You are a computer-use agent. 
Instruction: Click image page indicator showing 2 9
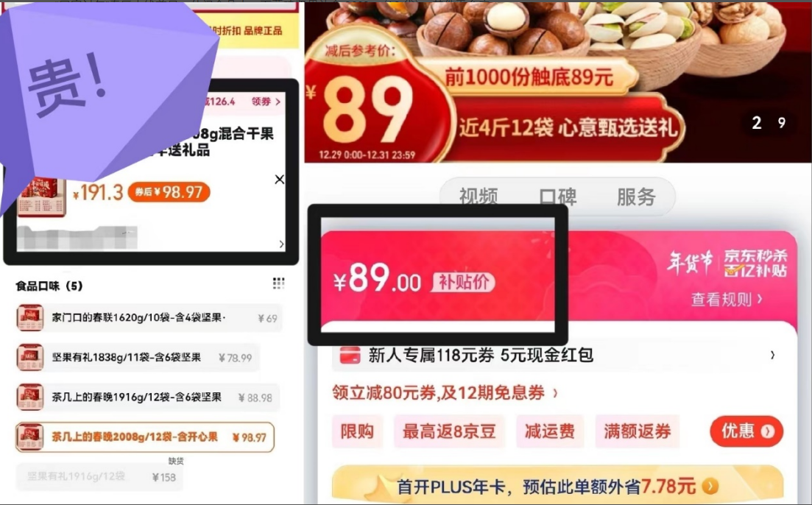coord(769,123)
